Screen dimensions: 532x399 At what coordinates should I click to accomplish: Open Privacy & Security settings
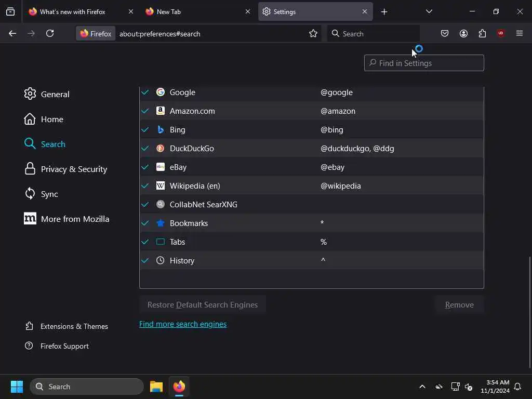pos(65,169)
